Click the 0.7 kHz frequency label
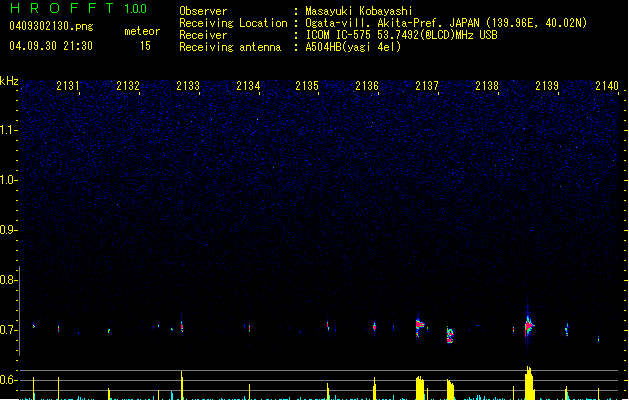629x400 pixels. coord(8,330)
